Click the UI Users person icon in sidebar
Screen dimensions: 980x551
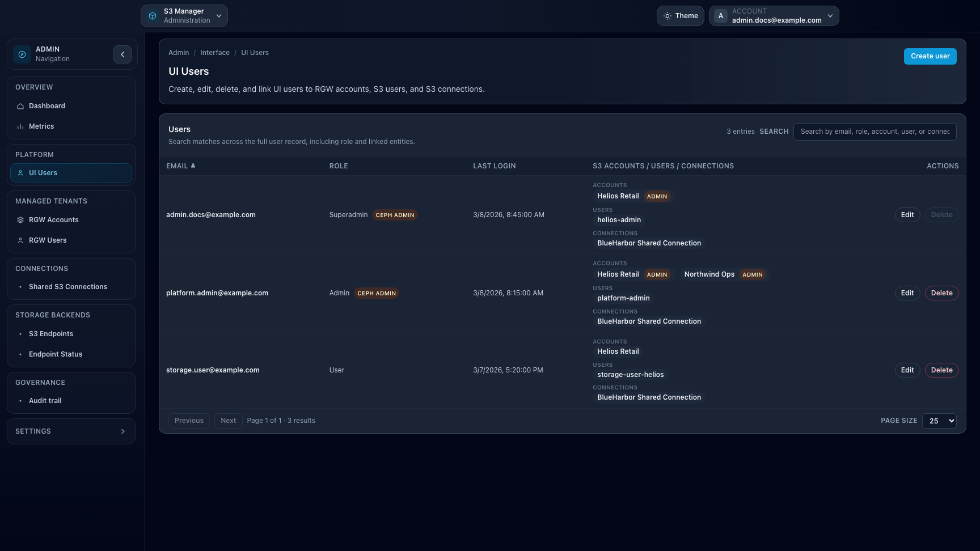pos(20,173)
